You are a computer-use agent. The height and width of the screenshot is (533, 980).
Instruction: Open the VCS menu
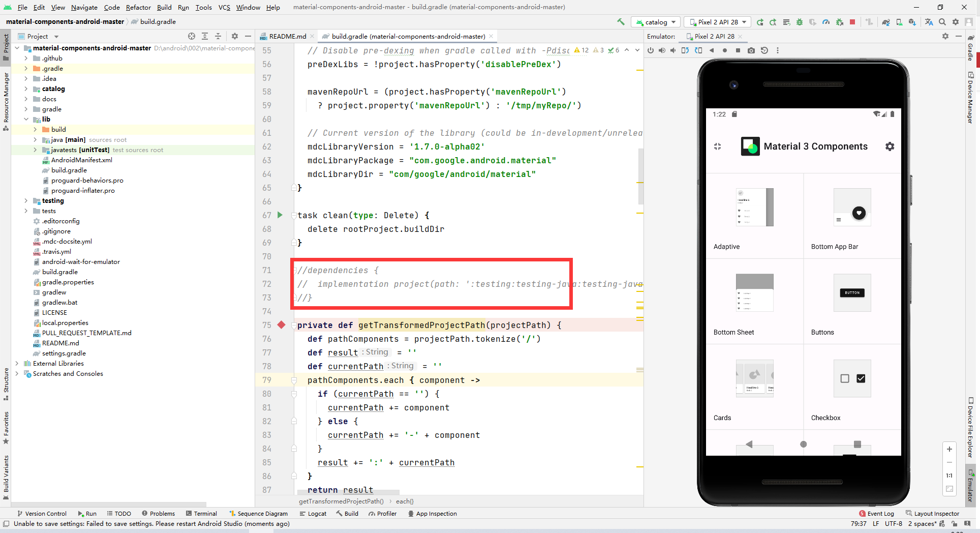point(224,7)
